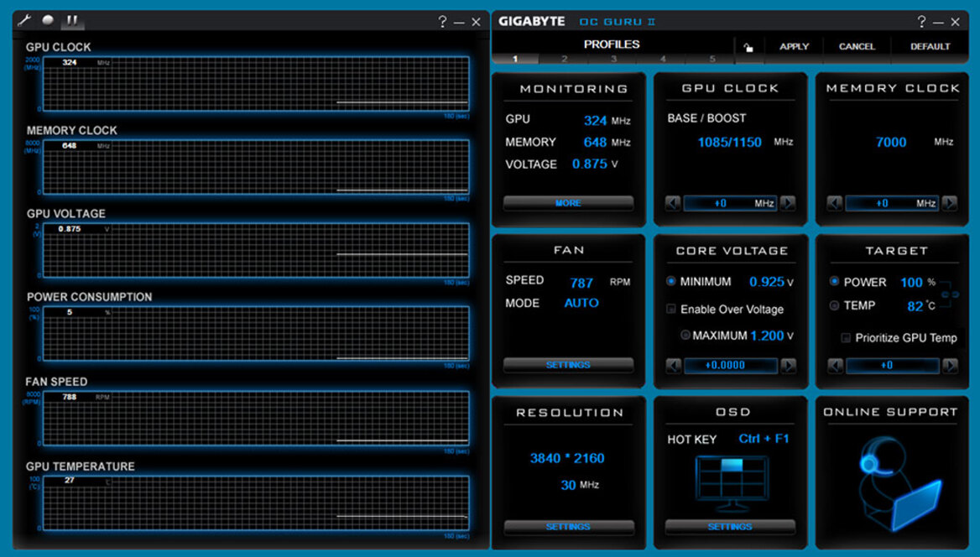This screenshot has height=557, width=980.
Task: Click the link icon between Power and Temp
Action: pyautogui.click(x=950, y=294)
